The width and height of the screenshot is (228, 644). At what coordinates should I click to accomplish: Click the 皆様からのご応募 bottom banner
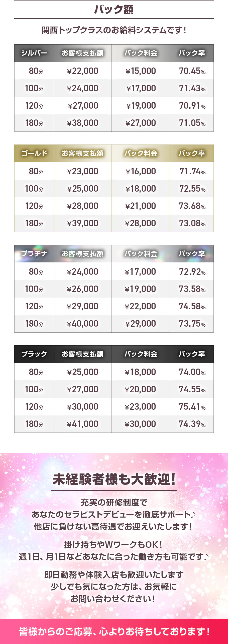tap(114, 631)
